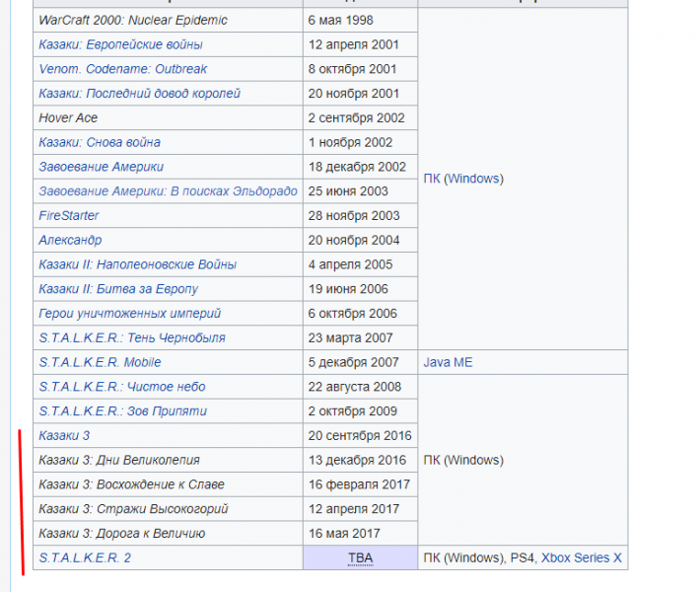Screen dimensions: 700x592
Task: Click the Казаки II: Битва за Европу link
Action: pos(117,289)
